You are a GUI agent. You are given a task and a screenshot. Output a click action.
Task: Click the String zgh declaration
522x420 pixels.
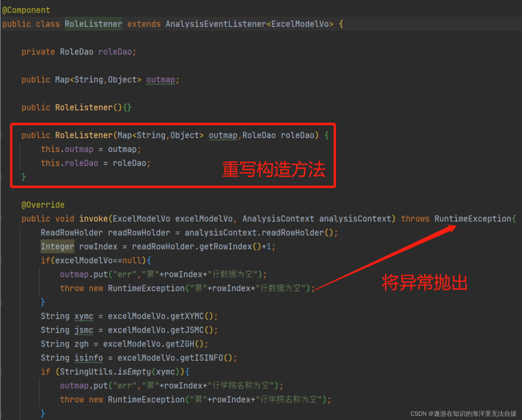click(65, 344)
